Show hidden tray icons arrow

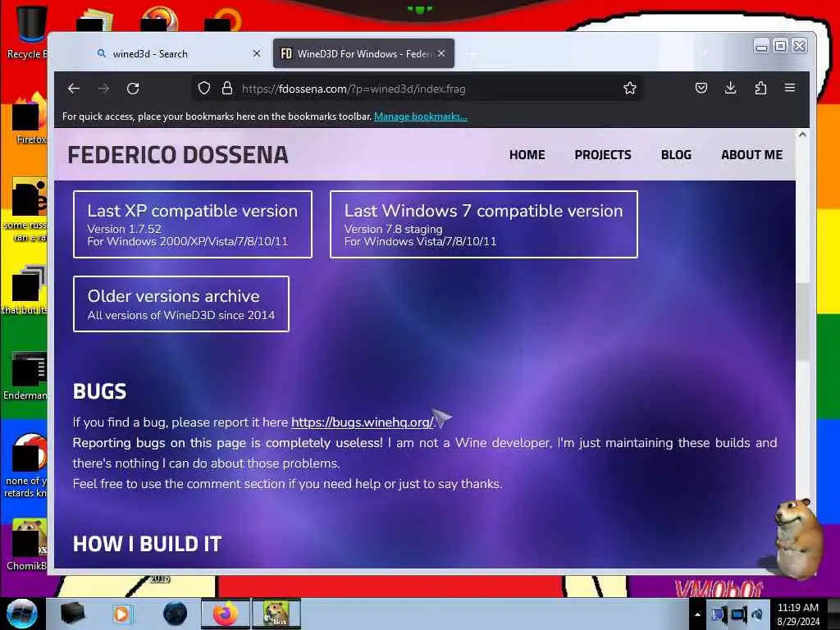click(697, 614)
